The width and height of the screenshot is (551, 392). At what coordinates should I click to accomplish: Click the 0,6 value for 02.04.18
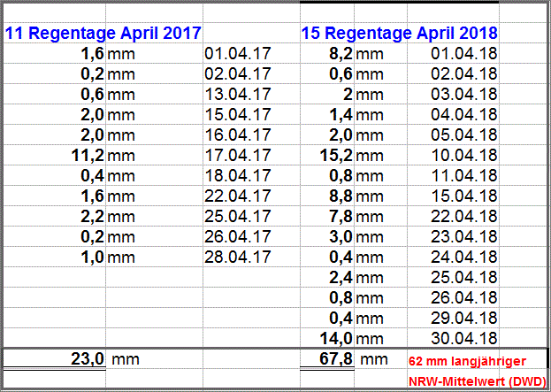click(341, 74)
